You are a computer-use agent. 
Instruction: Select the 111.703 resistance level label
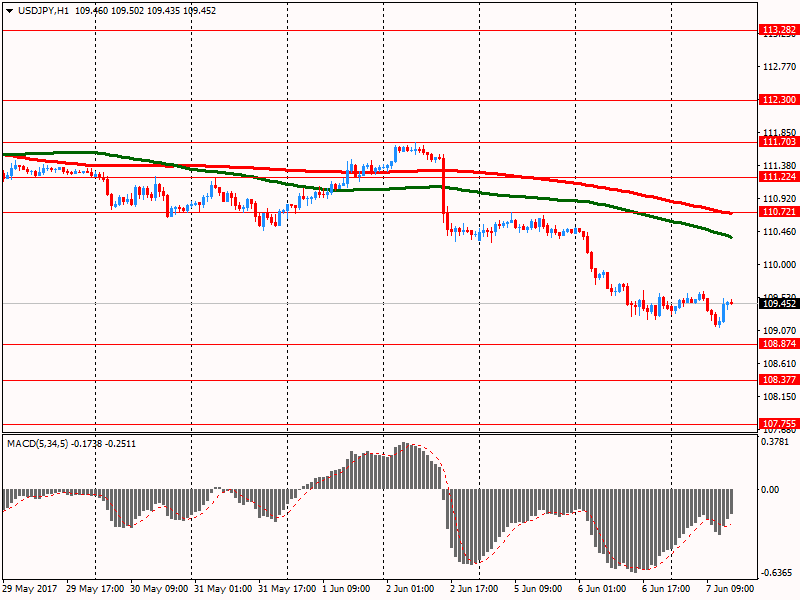pos(779,142)
